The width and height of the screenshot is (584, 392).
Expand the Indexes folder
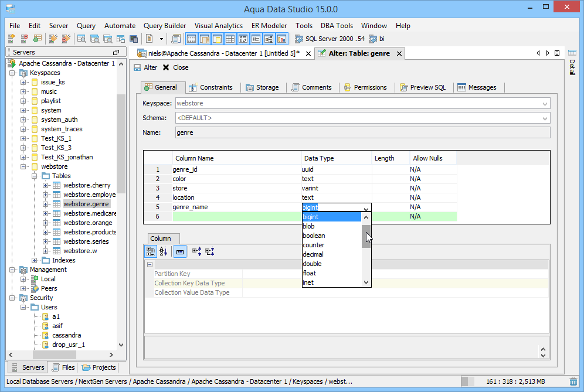(34, 260)
